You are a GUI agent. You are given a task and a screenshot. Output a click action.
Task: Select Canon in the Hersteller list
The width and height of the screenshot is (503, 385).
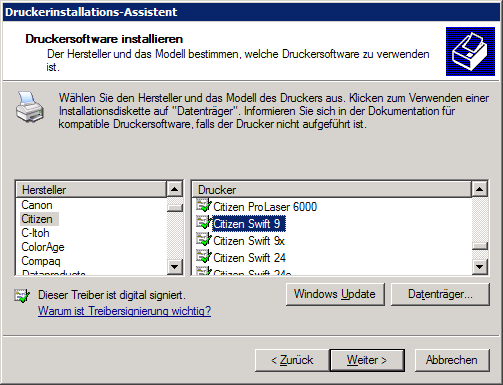[37, 205]
